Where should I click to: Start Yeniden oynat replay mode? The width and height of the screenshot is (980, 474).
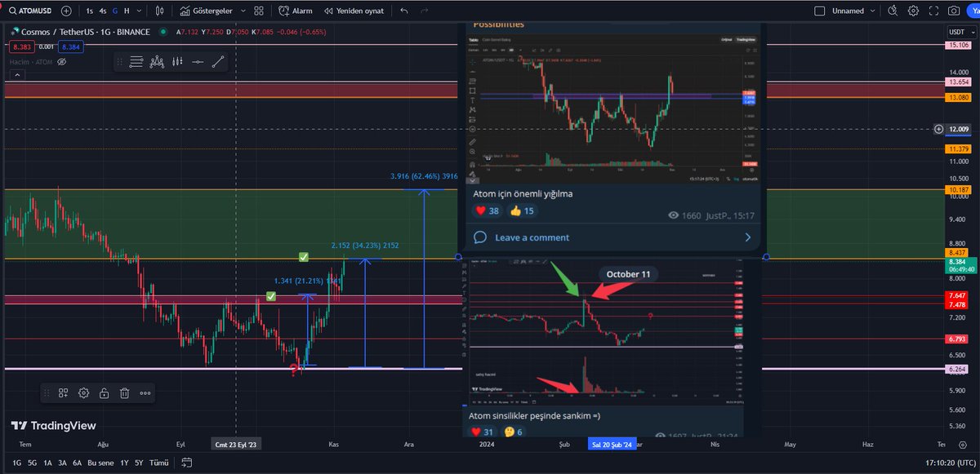click(353, 11)
